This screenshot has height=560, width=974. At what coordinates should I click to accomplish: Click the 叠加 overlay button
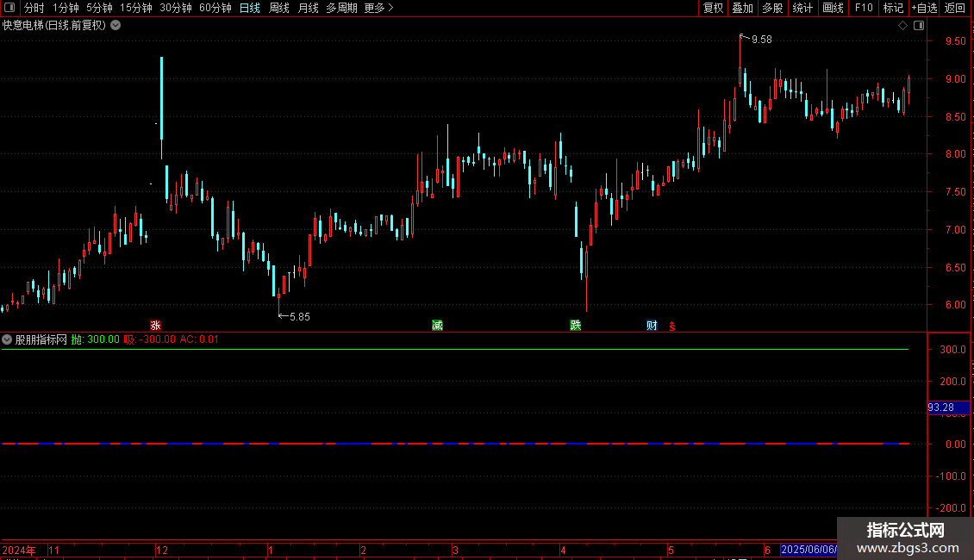tap(742, 8)
